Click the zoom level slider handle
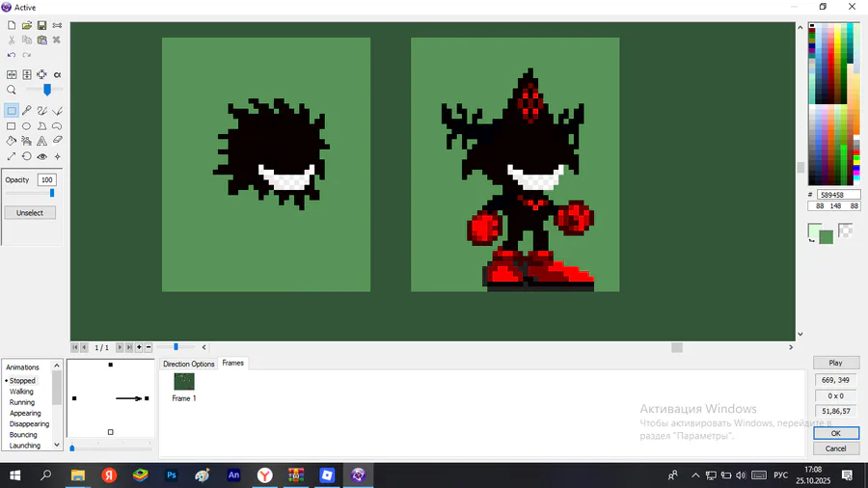This screenshot has height=488, width=868. point(47,90)
